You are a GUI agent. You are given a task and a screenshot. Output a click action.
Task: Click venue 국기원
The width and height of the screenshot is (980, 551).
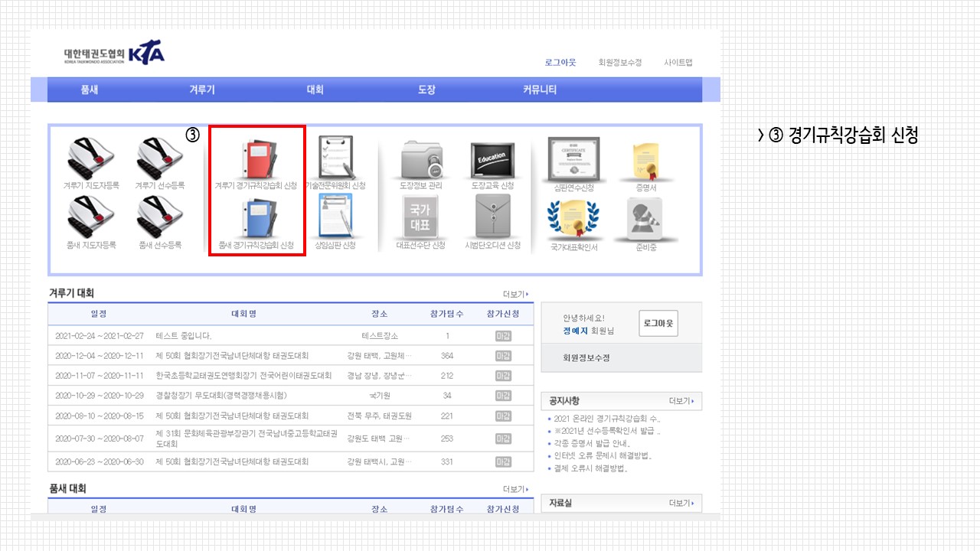point(380,396)
